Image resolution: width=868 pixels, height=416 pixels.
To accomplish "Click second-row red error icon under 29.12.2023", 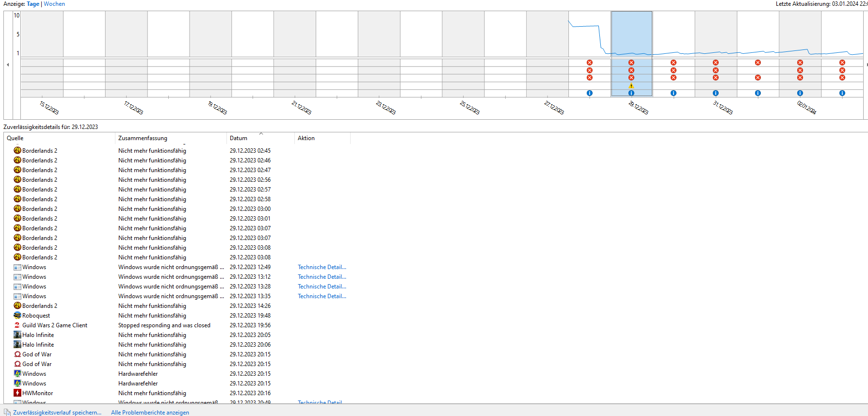I will click(631, 70).
